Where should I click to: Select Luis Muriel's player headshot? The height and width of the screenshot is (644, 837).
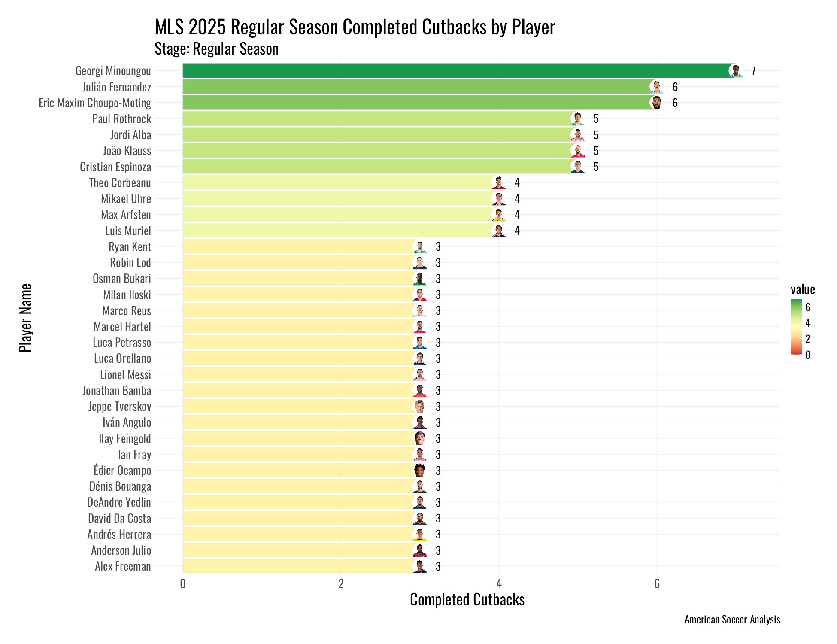pyautogui.click(x=498, y=231)
